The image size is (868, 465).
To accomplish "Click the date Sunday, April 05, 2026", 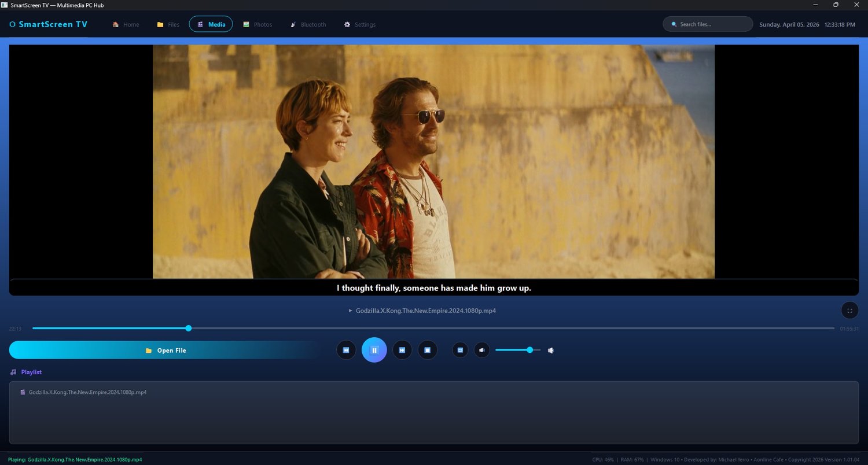I will coord(789,24).
